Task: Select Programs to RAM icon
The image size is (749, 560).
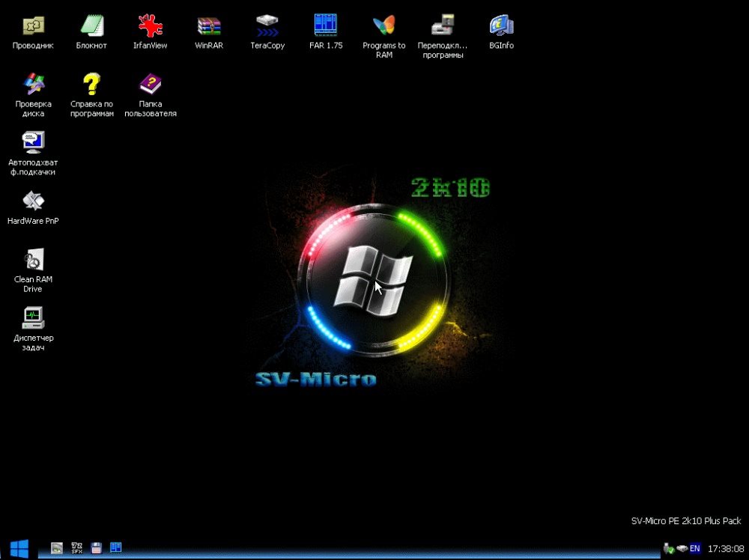Action: coord(383,26)
